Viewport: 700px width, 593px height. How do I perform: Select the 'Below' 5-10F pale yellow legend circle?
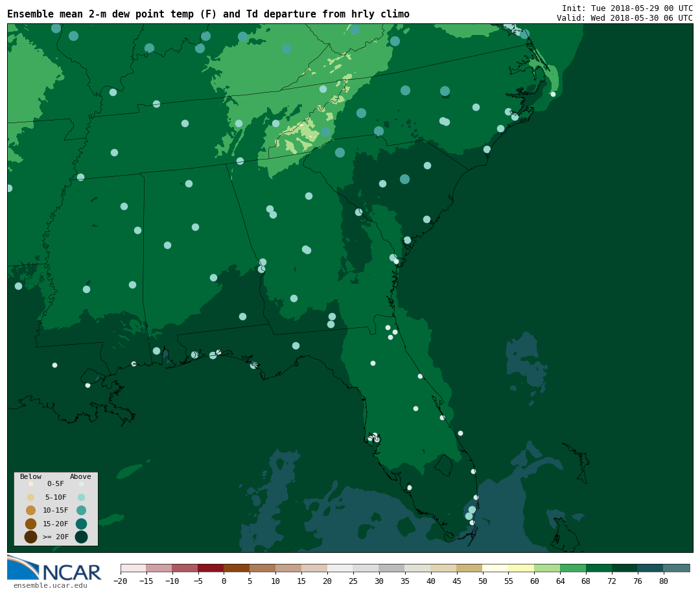point(30,497)
